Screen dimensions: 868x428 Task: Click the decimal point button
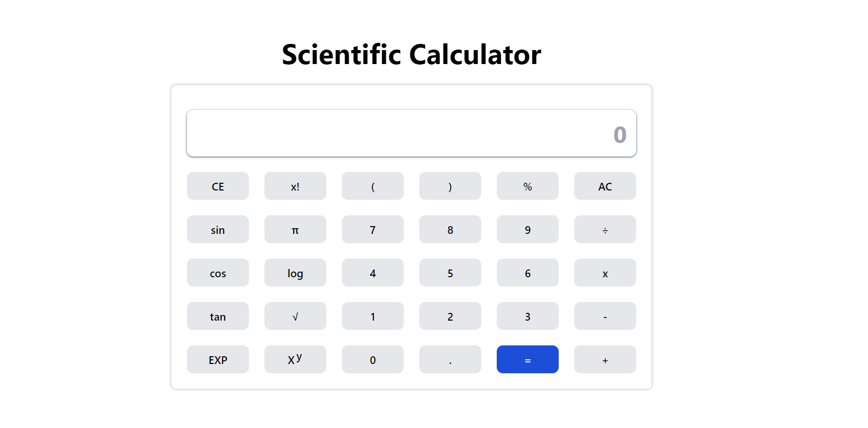pos(450,359)
